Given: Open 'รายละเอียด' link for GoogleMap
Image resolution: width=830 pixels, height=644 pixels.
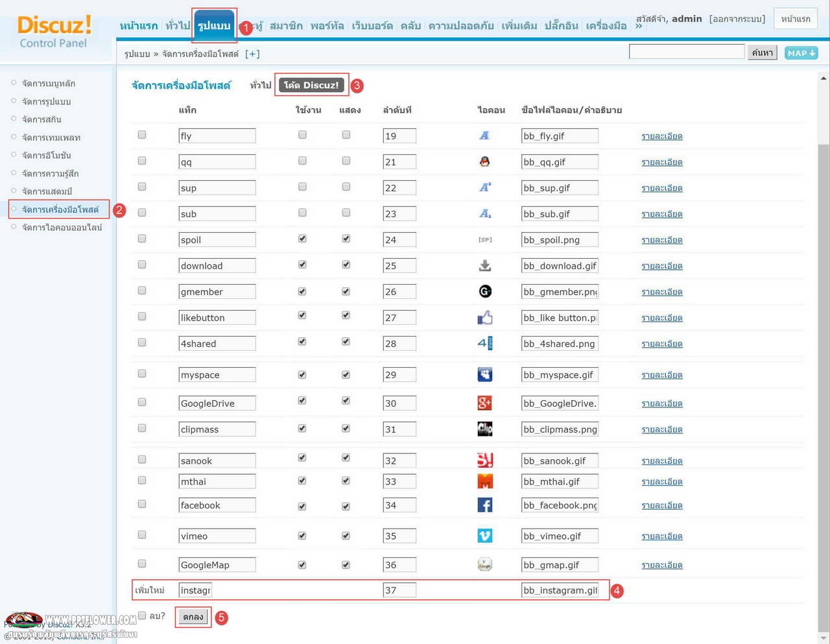Looking at the screenshot, I should click(662, 565).
